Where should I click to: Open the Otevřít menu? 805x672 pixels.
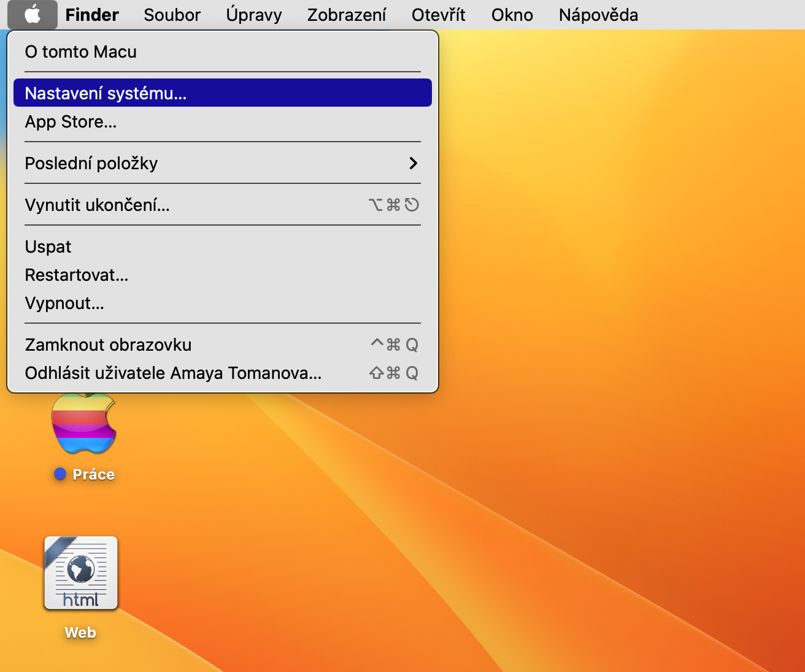(439, 15)
